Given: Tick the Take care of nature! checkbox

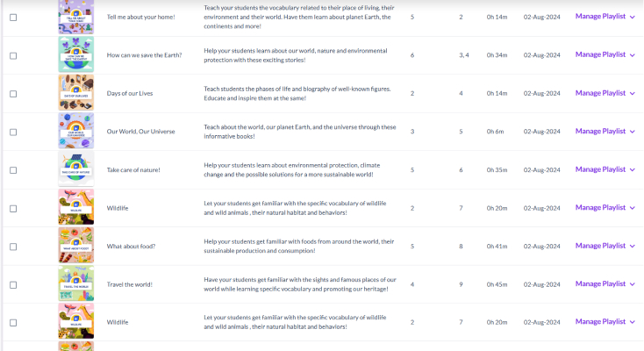Looking at the screenshot, I should (x=13, y=170).
